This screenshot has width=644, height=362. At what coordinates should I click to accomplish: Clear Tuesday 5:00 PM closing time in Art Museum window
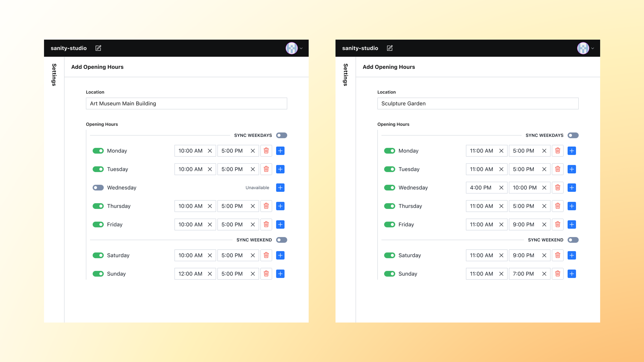tap(253, 169)
